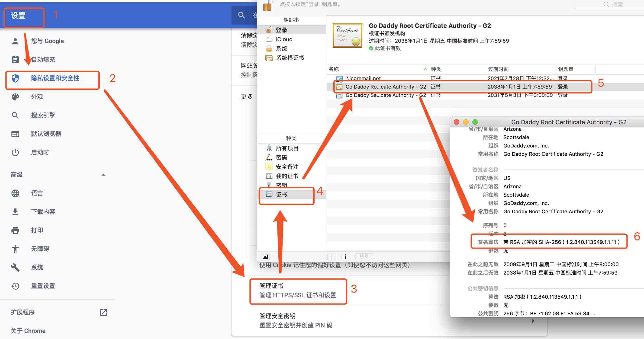Open 外观 settings section

[x=37, y=97]
